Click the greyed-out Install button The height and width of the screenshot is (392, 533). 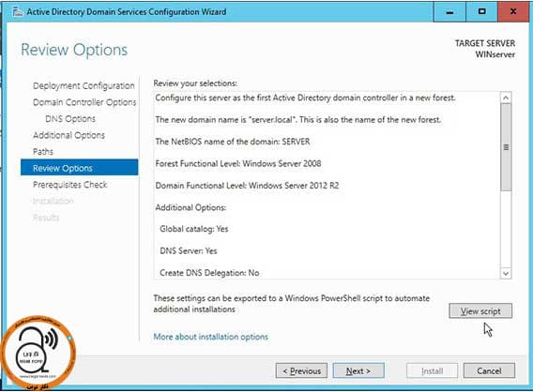(x=432, y=370)
